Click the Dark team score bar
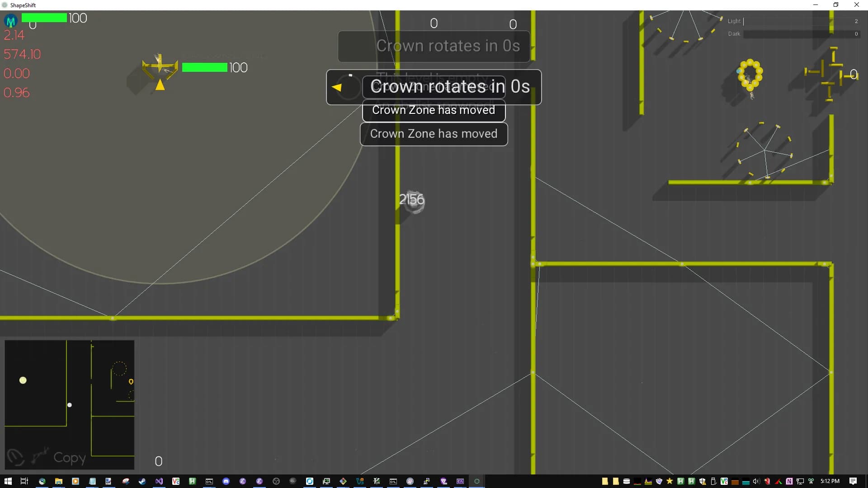Screen dimensions: 868x488 802,34
